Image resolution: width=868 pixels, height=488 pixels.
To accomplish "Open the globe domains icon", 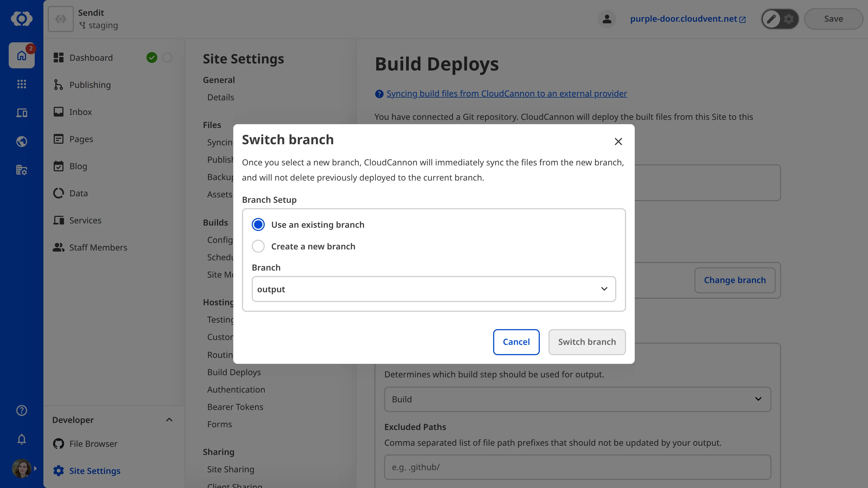I will [x=22, y=141].
